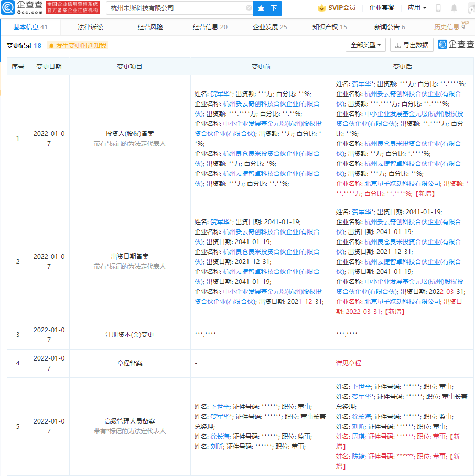Click 高级管理人员备案 change item text
The width and height of the screenshot is (475, 476).
tap(129, 421)
